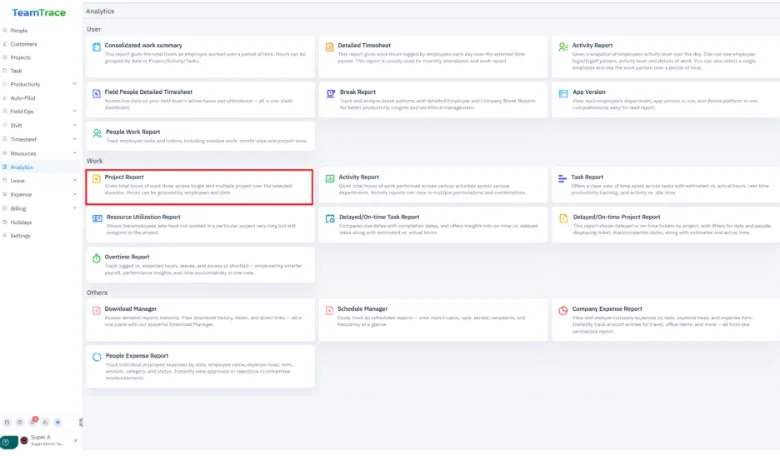Image resolution: width=780 pixels, height=456 pixels.
Task: Click the Activity Report user icon
Action: tap(563, 47)
